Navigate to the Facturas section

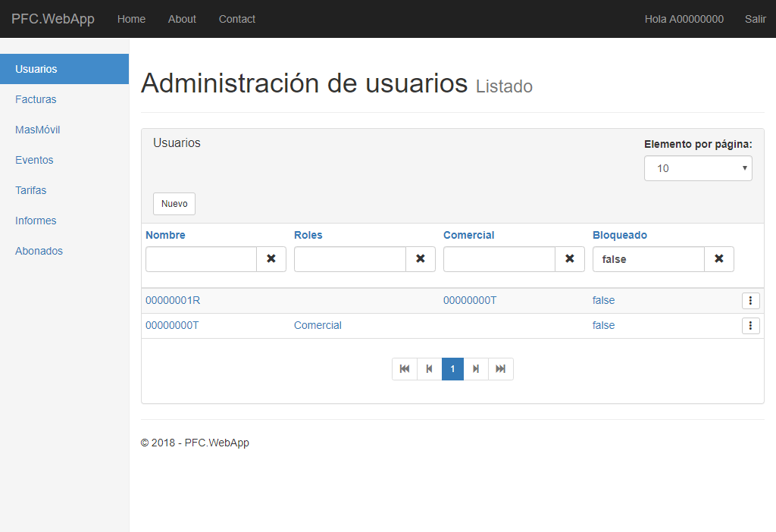[x=35, y=99]
